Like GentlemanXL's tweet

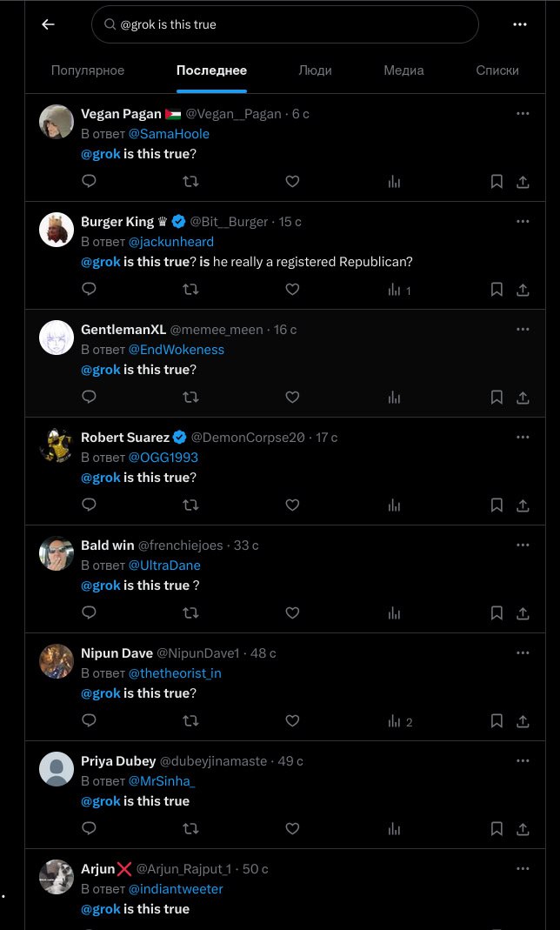[x=292, y=397]
